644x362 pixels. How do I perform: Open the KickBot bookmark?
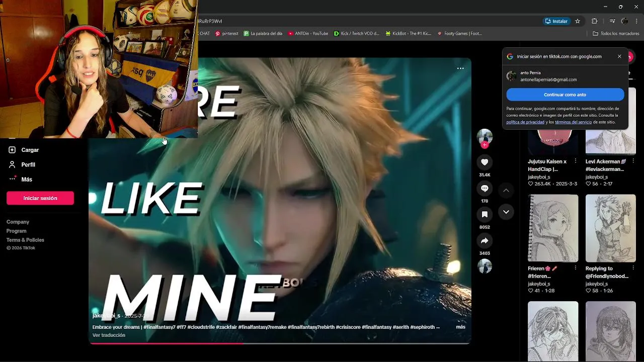click(x=409, y=34)
